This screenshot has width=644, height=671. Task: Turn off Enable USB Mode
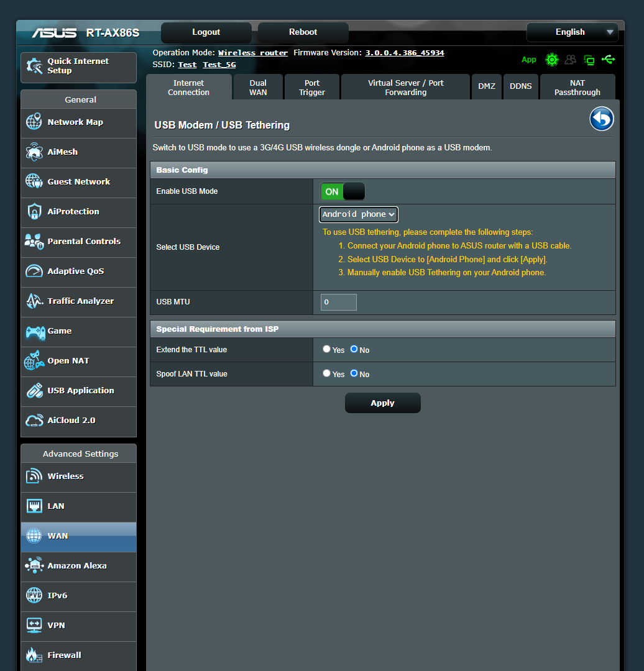(x=353, y=191)
